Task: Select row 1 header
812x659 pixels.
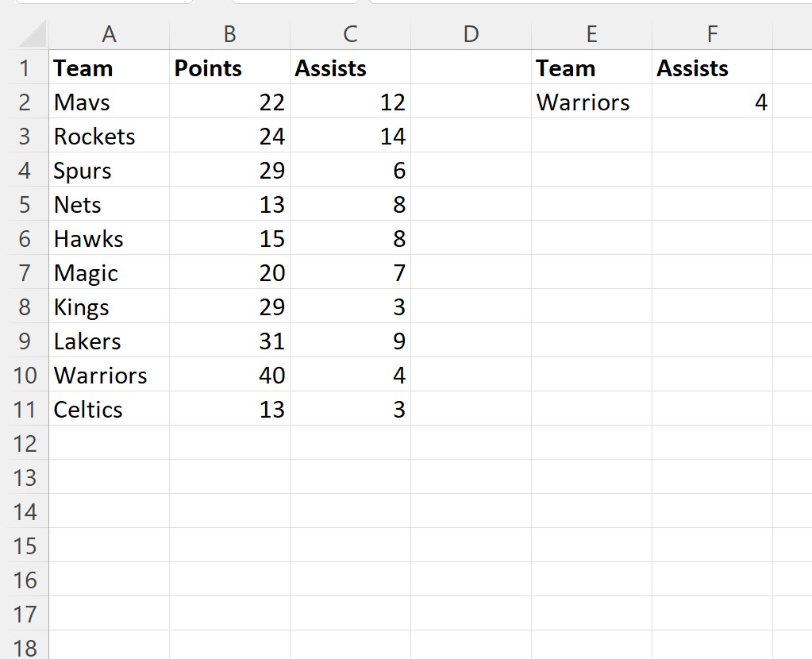Action: [25, 67]
